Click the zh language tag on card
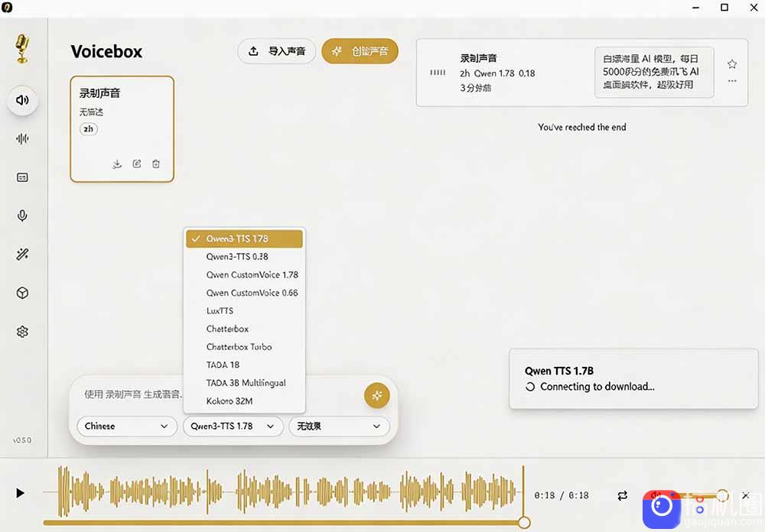The height and width of the screenshot is (532, 765). (88, 128)
